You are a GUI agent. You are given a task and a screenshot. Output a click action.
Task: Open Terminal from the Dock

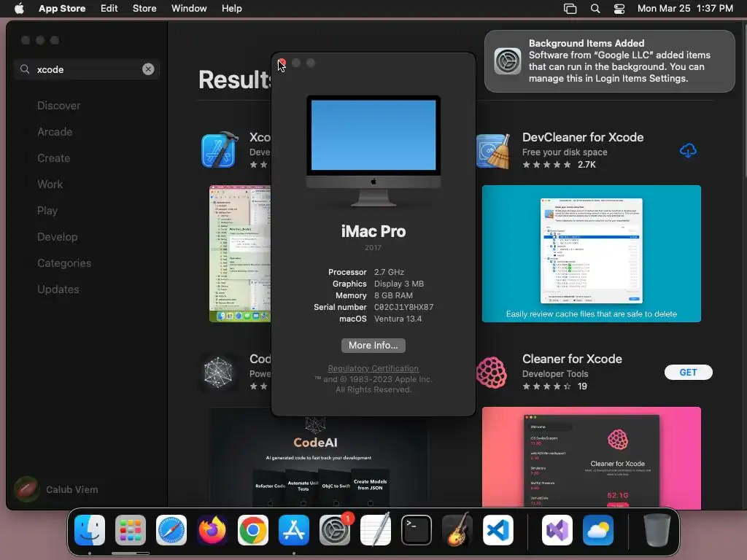[417, 530]
